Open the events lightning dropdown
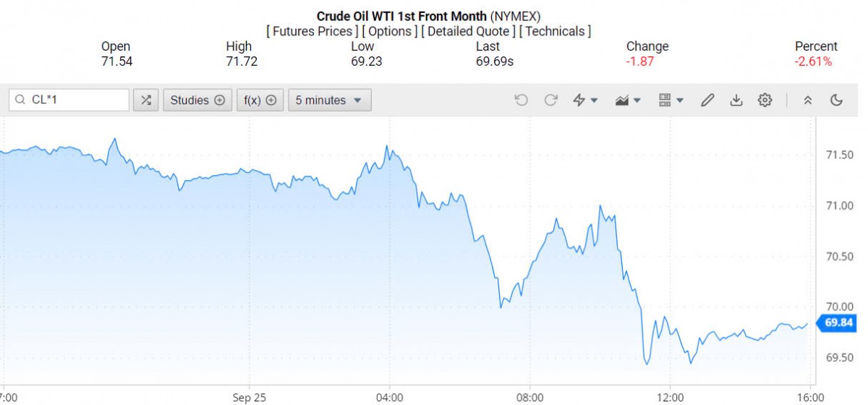Viewport: 868px width, 405px height. point(584,101)
